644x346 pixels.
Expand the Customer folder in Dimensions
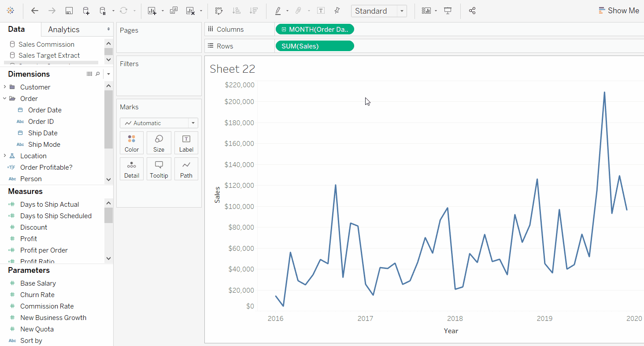coord(5,87)
